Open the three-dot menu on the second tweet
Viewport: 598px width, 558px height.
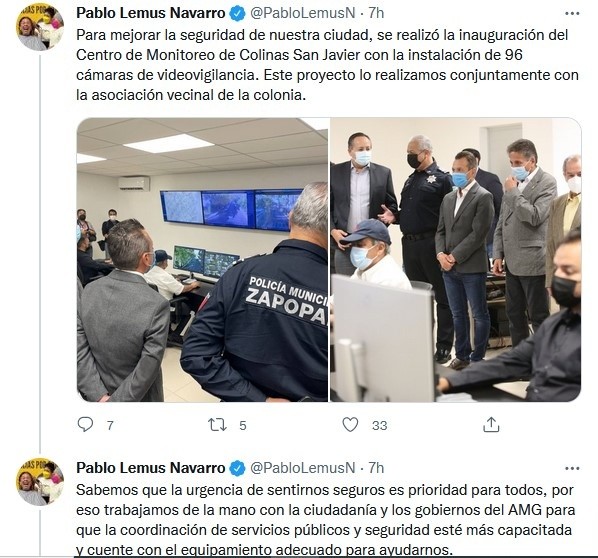572,468
